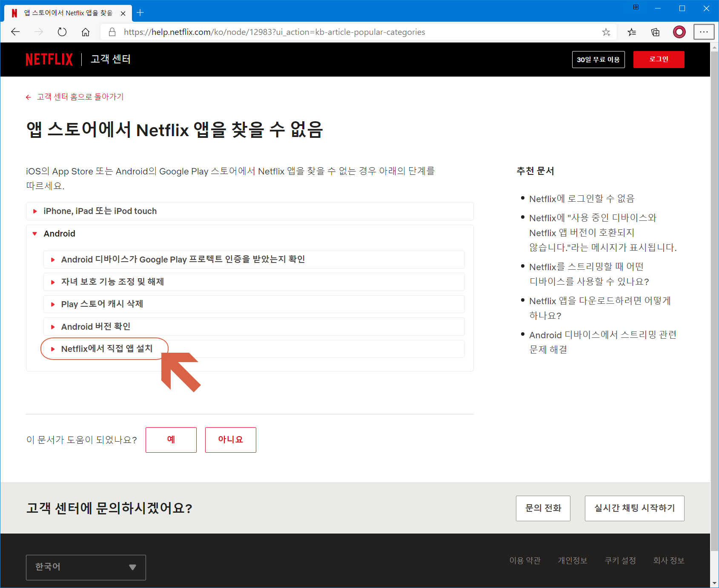719x588 pixels.
Task: Reload the page with refresh icon
Action: click(62, 32)
